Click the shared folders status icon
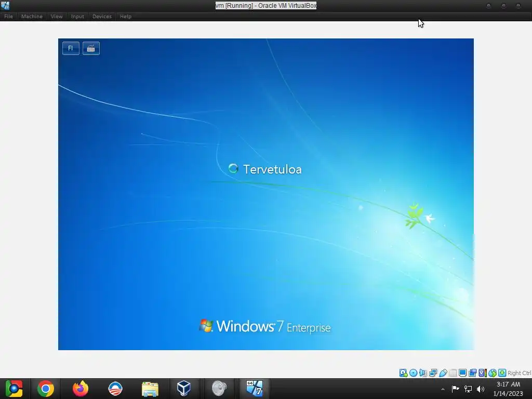This screenshot has width=532, height=399. pos(453,373)
